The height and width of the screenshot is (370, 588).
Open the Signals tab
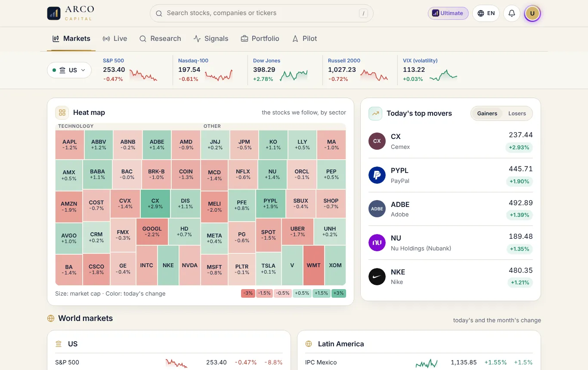[x=211, y=39]
